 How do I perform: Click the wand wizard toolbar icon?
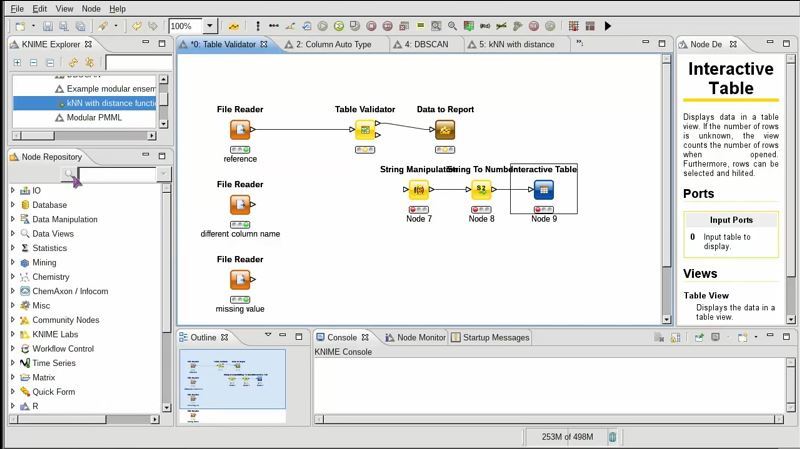pyautogui.click(x=103, y=26)
